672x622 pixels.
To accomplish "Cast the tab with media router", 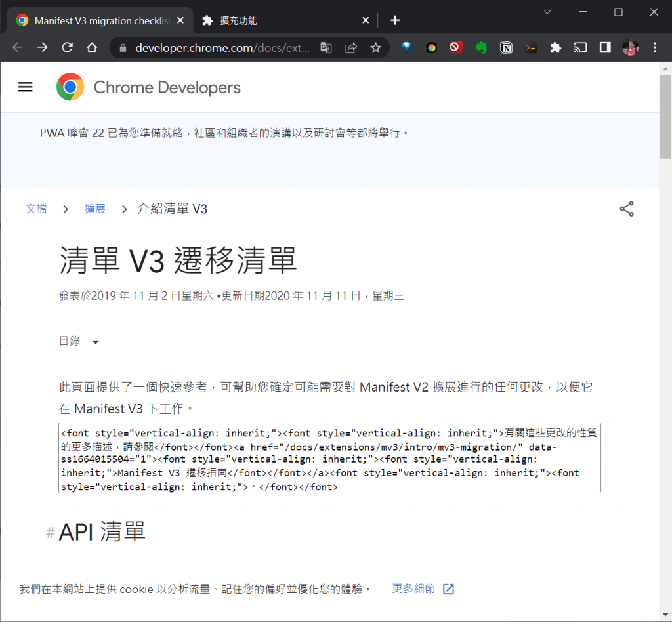I will [580, 47].
